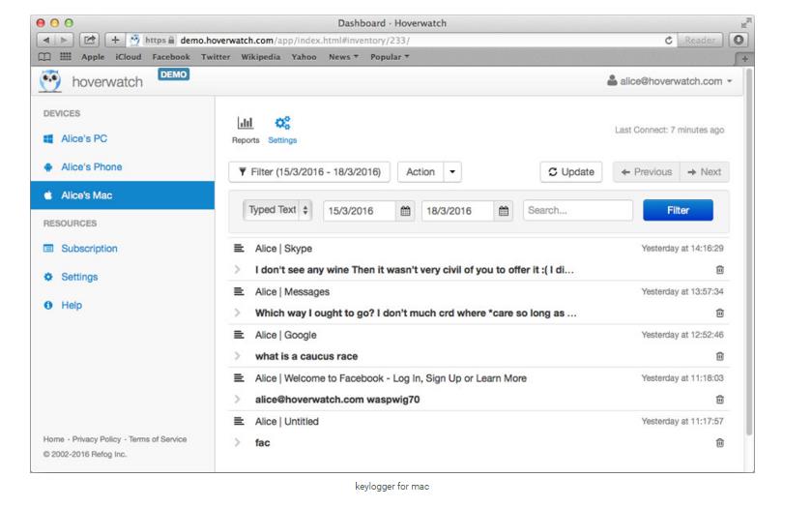The image size is (812, 508).
Task: Go to the Next page
Action: [x=705, y=172]
